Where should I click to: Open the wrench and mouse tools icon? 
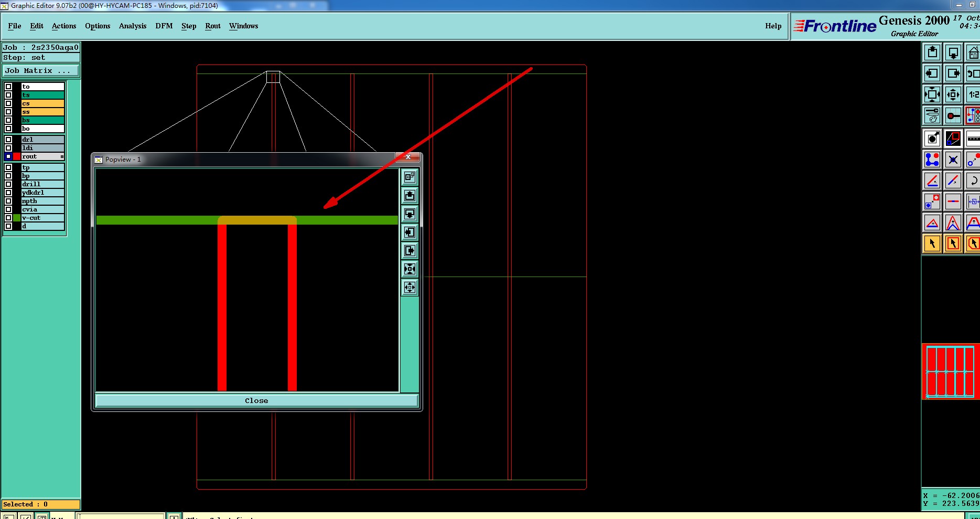pos(932,115)
